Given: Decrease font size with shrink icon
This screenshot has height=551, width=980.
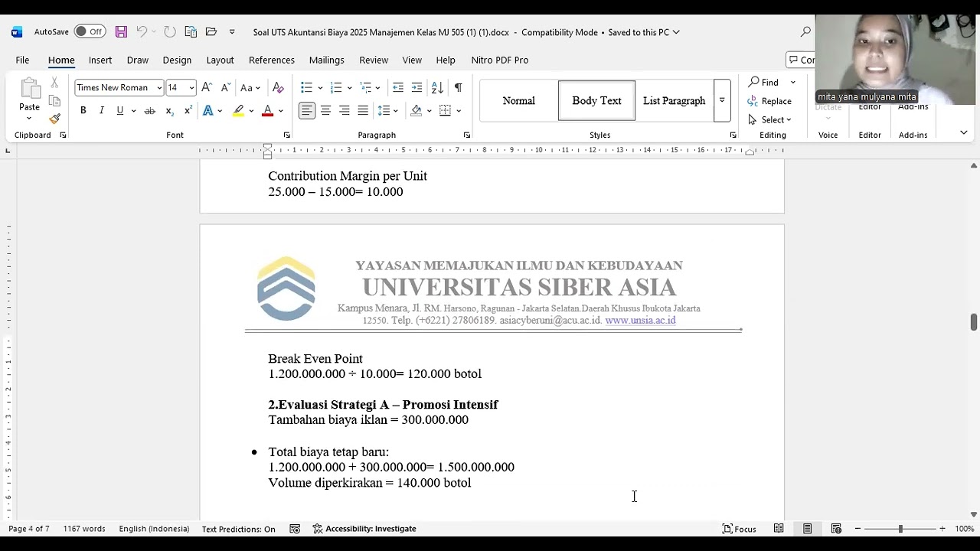Looking at the screenshot, I should click(224, 87).
